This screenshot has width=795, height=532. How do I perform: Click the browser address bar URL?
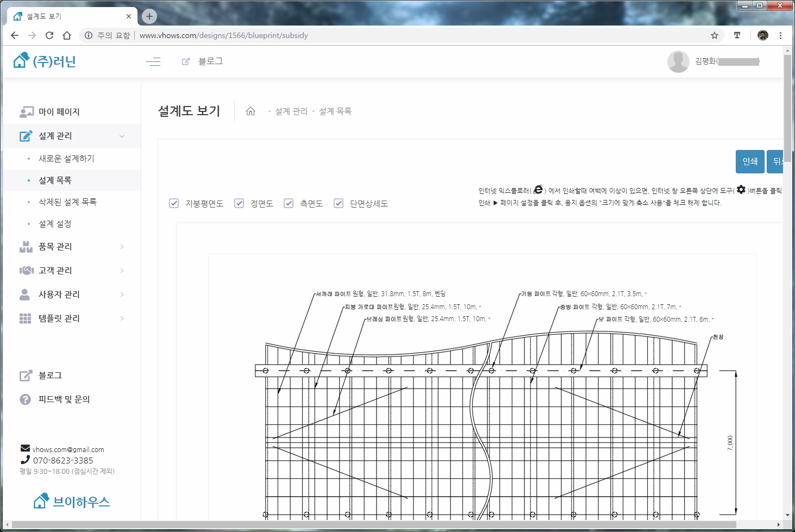click(x=223, y=35)
